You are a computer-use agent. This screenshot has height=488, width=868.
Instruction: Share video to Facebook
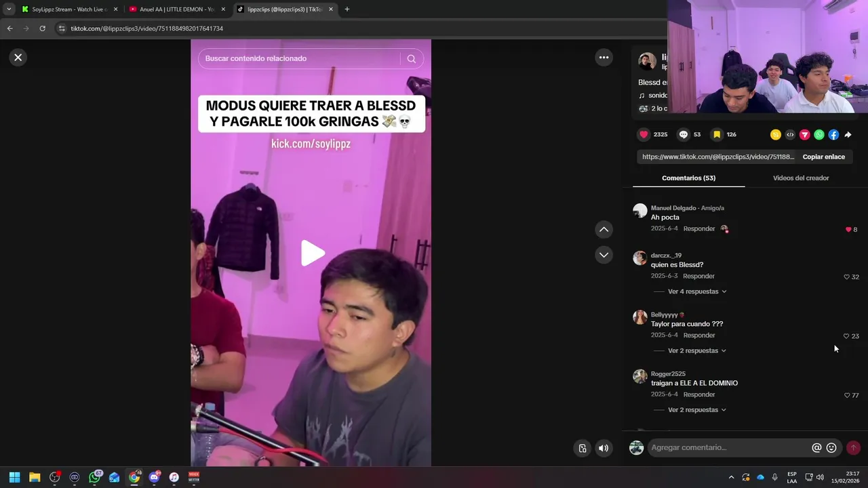tap(833, 135)
